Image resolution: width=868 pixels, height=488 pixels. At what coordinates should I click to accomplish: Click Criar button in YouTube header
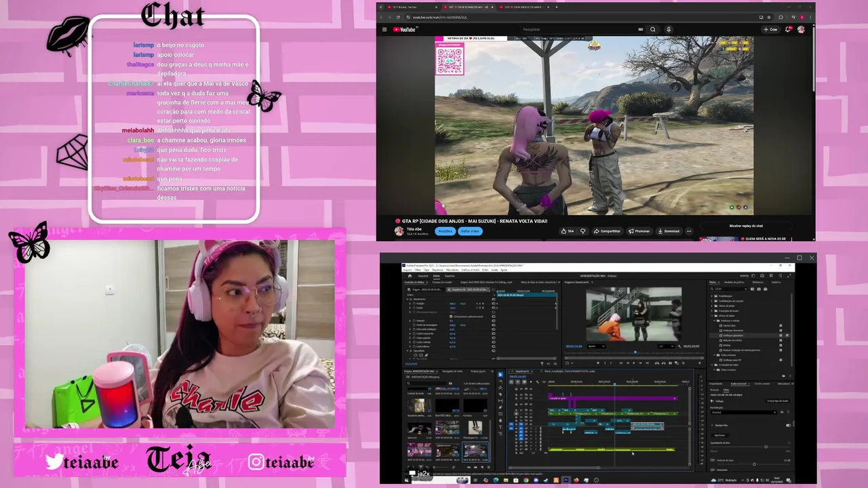click(x=770, y=29)
